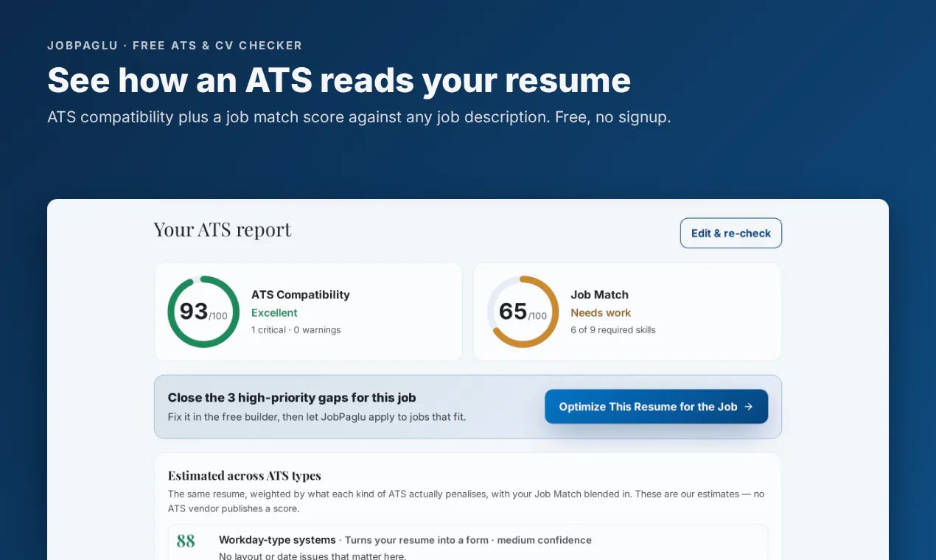Click the 'Your ATS report' heading
Viewport: 936px width, 560px height.
[223, 230]
